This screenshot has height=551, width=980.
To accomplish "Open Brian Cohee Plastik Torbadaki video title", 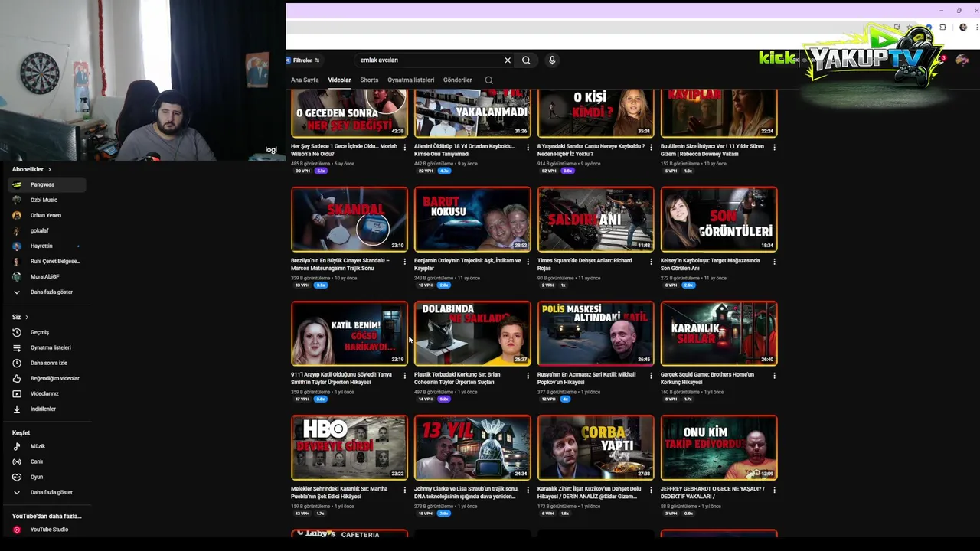I will (462, 378).
